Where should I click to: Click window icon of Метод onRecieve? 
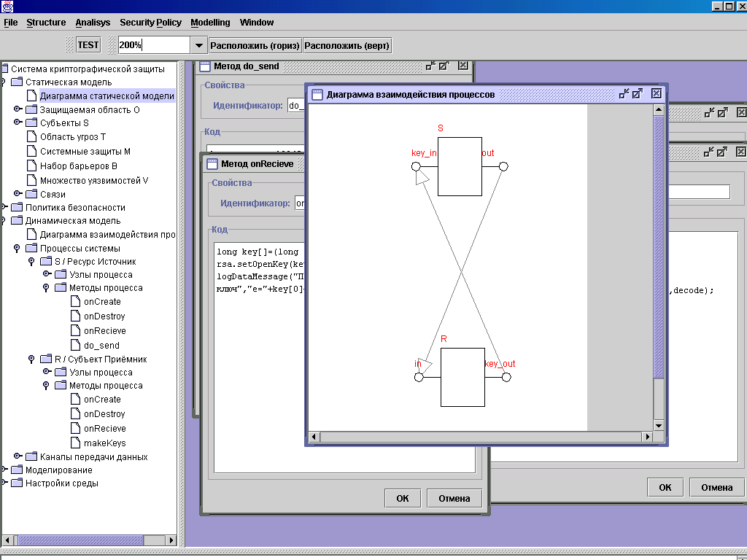point(212,164)
